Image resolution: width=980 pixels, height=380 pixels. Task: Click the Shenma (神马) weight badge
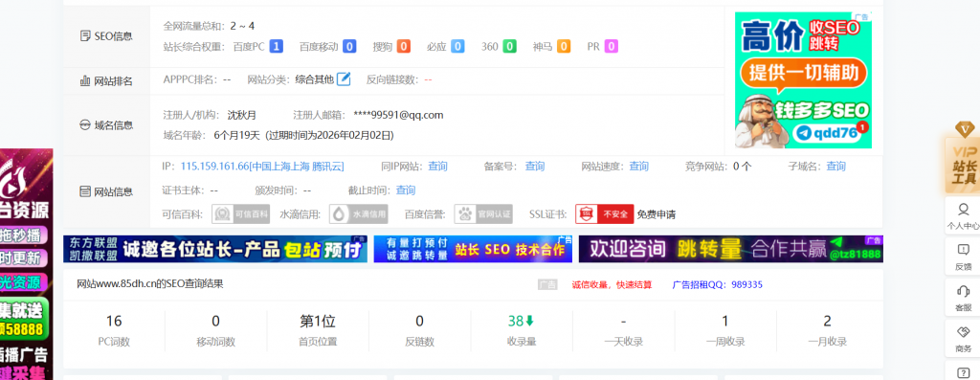564,46
